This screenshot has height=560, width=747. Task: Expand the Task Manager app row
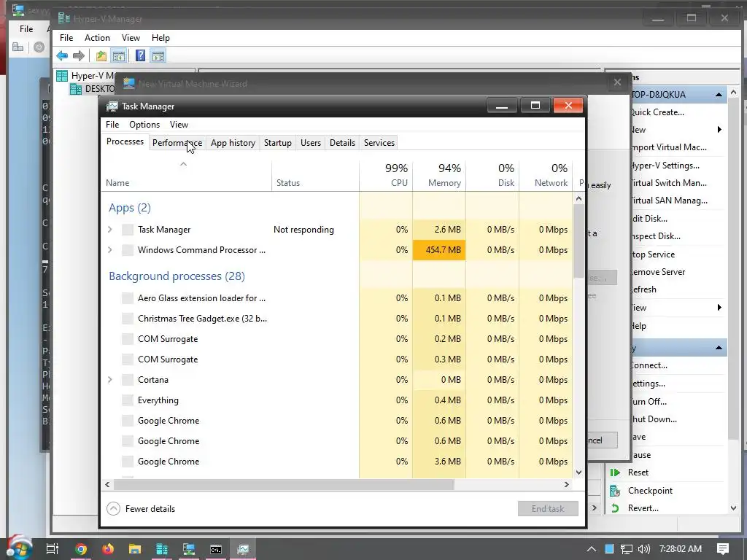(x=110, y=230)
